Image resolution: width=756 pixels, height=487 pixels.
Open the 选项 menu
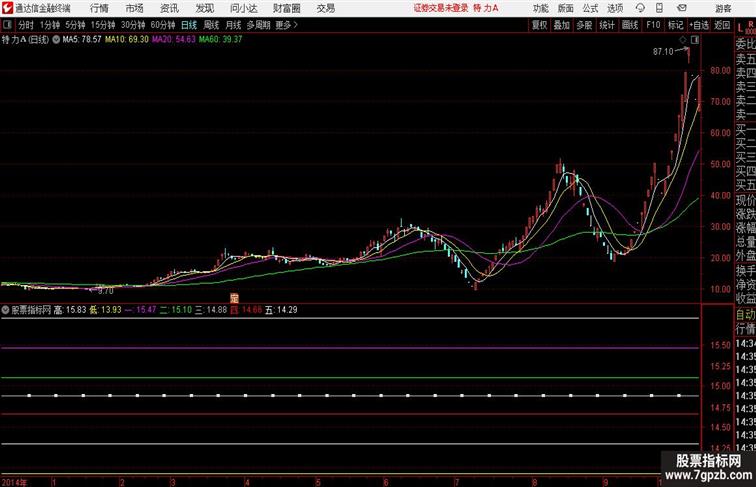pos(615,8)
